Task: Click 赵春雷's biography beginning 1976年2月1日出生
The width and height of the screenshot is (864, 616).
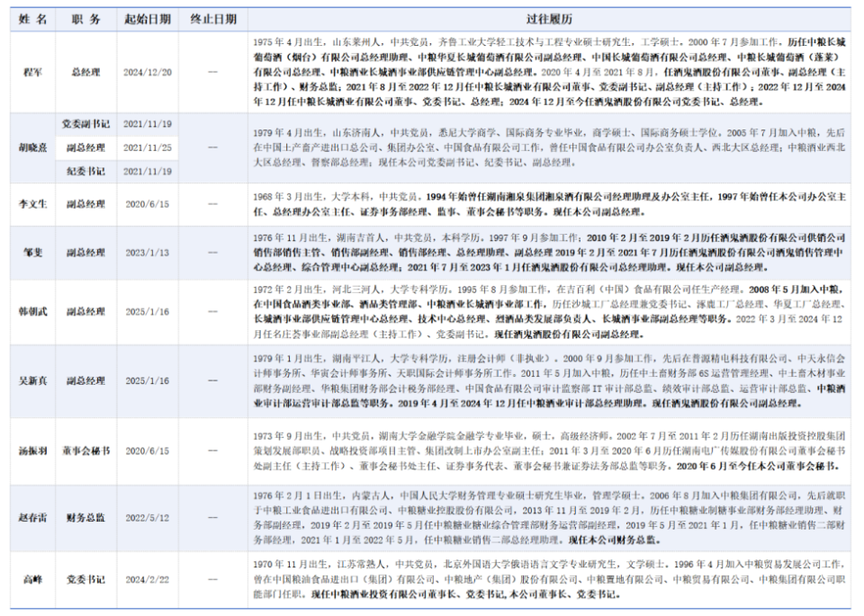Action: click(x=549, y=518)
